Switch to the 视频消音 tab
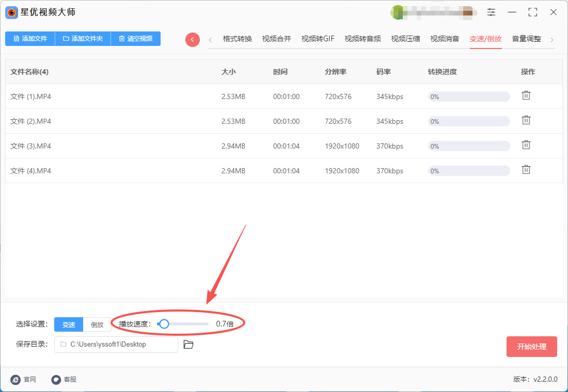 tap(445, 39)
